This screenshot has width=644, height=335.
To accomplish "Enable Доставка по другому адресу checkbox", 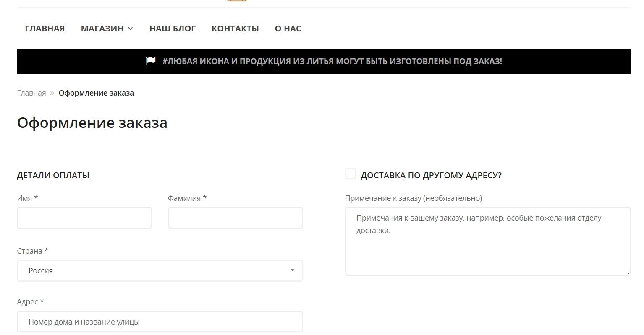I will click(x=350, y=174).
